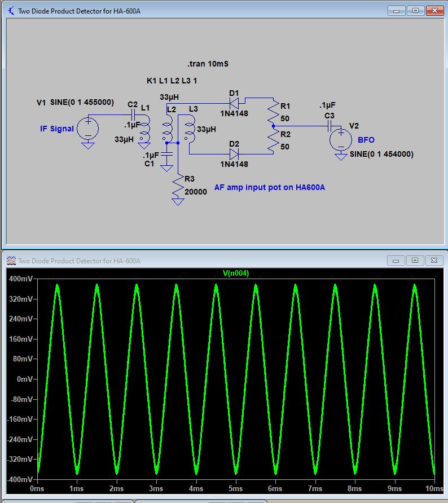Click the 'AF amp input pot on HA600A' comment
This screenshot has width=448, height=503.
pos(269,187)
